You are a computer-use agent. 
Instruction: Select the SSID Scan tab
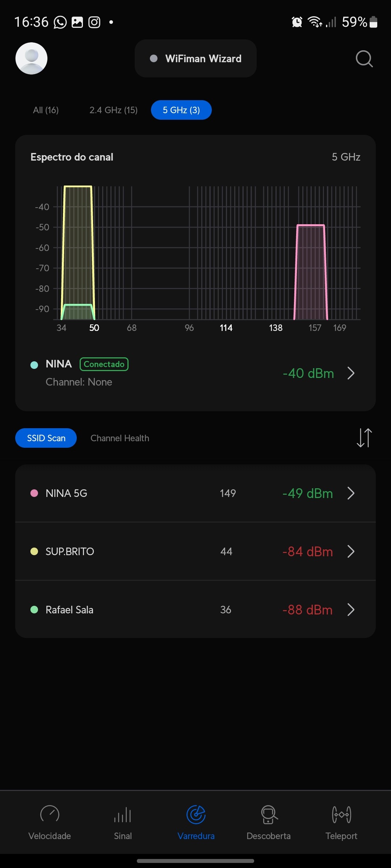pos(46,438)
